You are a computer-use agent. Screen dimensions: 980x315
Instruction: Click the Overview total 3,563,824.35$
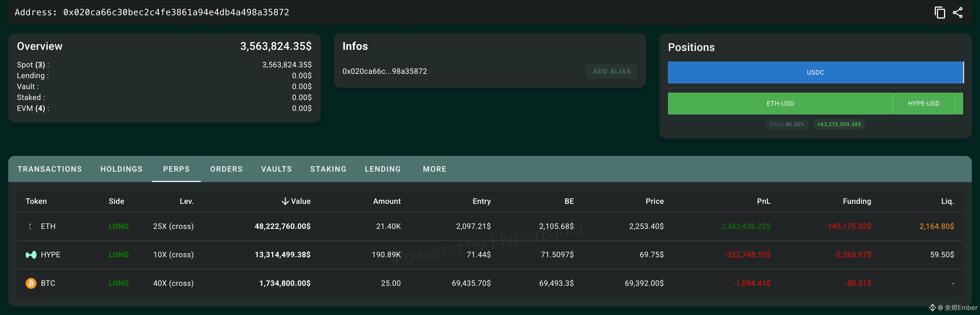pos(276,46)
